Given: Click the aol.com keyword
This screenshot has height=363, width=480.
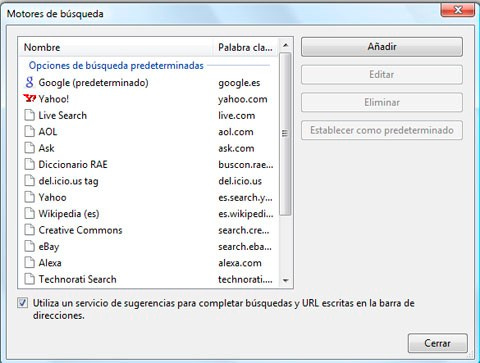Looking at the screenshot, I should [236, 132].
